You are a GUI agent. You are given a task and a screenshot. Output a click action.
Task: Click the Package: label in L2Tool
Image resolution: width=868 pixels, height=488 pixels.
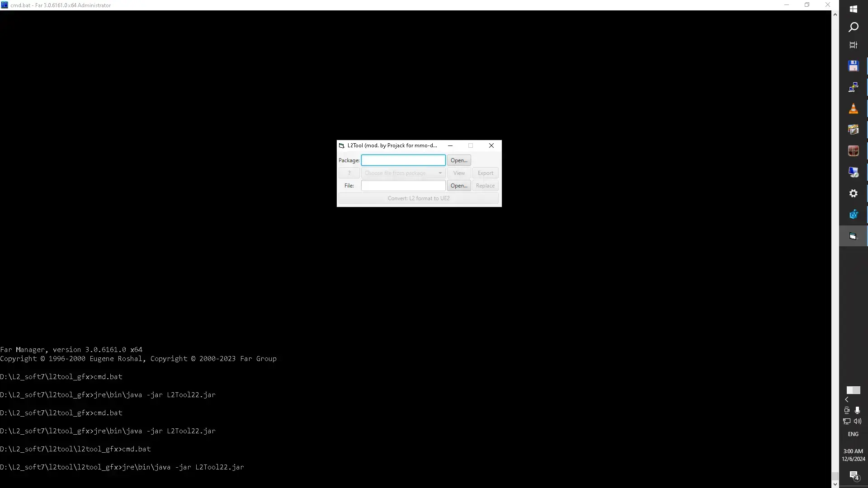click(x=349, y=160)
